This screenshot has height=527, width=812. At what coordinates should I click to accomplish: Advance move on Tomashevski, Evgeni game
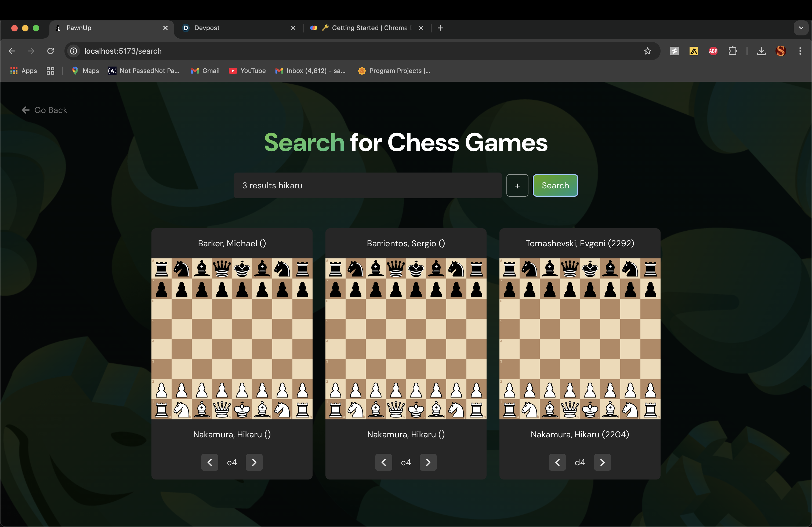(602, 462)
